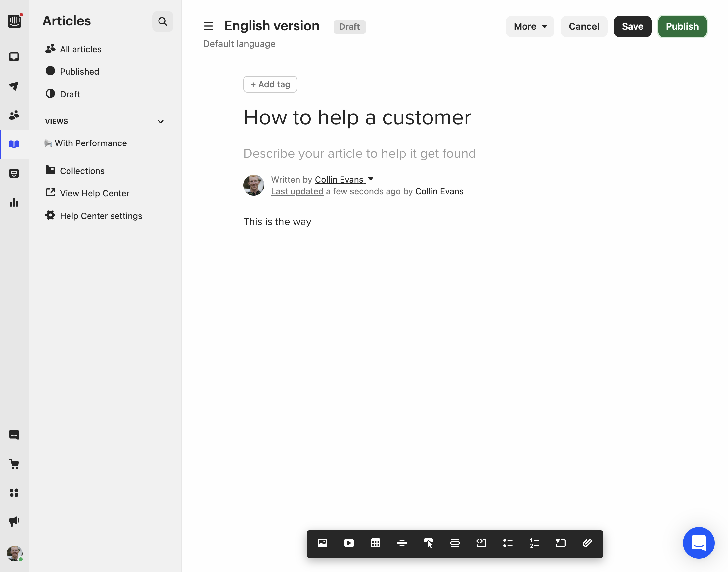Viewport: 728px width, 572px height.
Task: Search articles with the magnifier button
Action: point(162,21)
